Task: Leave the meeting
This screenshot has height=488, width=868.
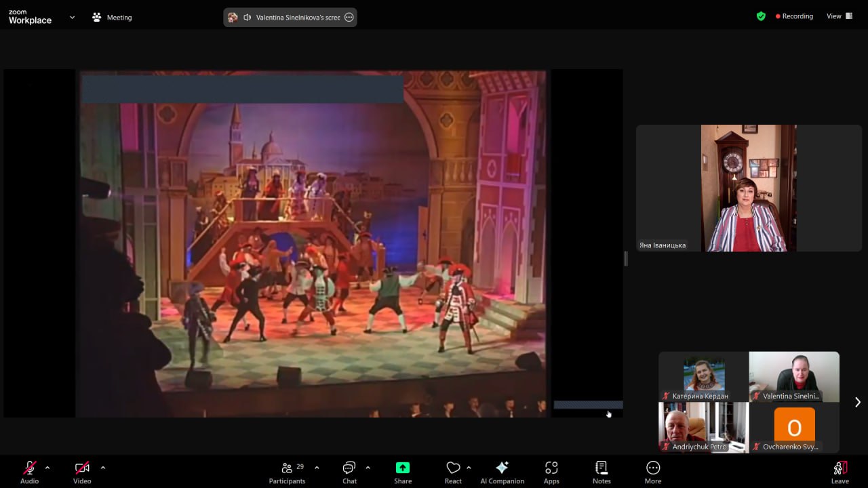Action: 840,472
